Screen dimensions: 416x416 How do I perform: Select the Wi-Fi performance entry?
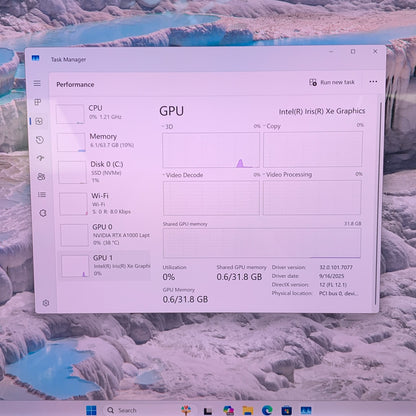coord(106,203)
